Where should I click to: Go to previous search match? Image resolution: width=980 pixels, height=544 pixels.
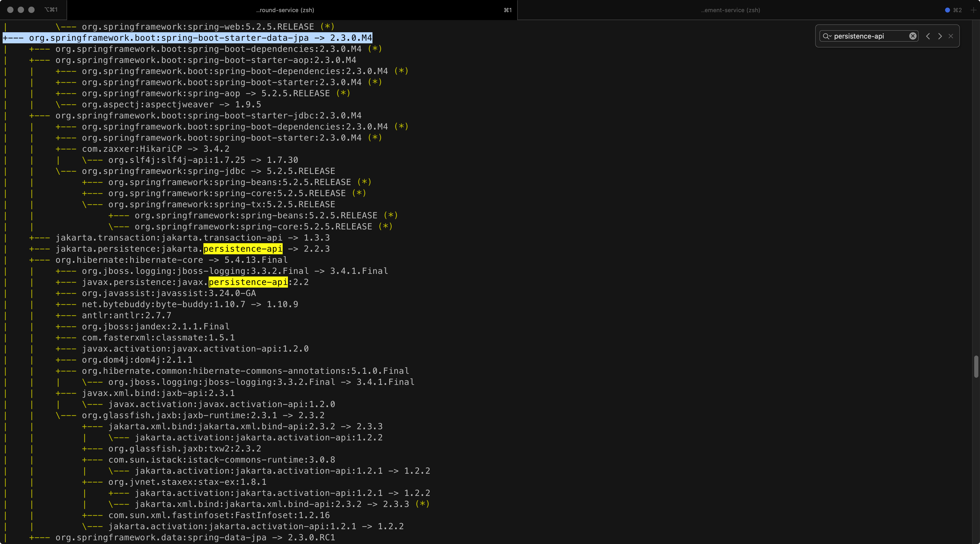(x=928, y=36)
